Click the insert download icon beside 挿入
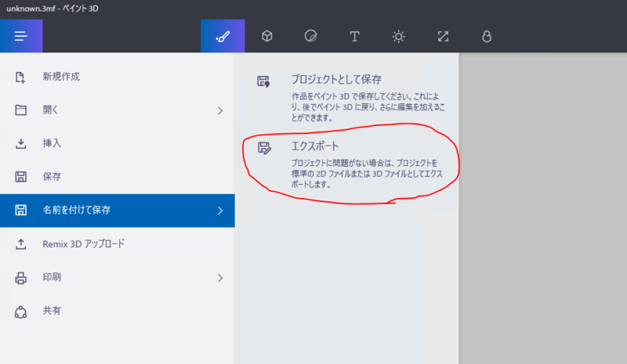 point(21,143)
